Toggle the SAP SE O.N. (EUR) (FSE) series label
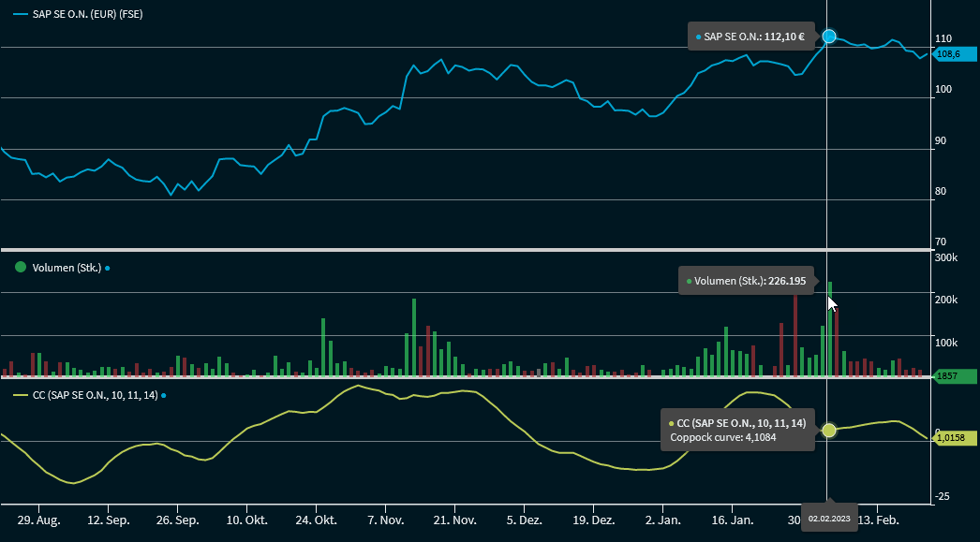 click(87, 15)
